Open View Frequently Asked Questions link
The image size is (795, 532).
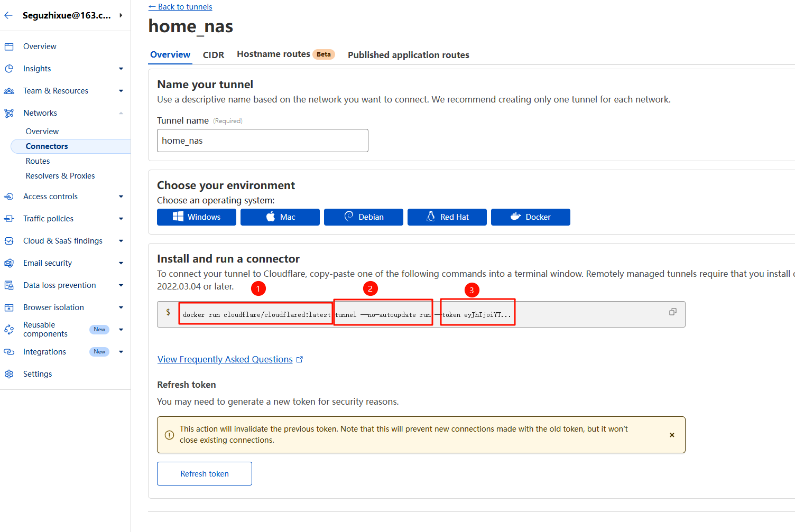[x=225, y=359]
